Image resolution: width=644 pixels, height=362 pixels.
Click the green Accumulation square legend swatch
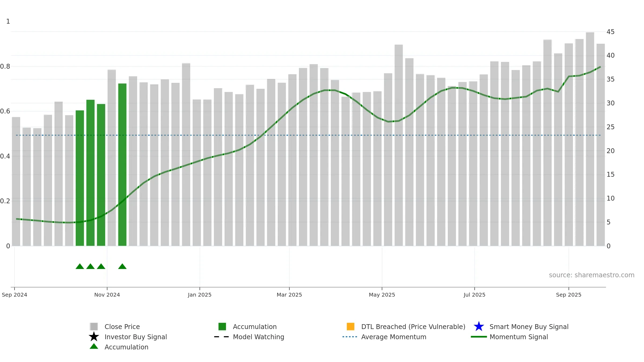[222, 327]
